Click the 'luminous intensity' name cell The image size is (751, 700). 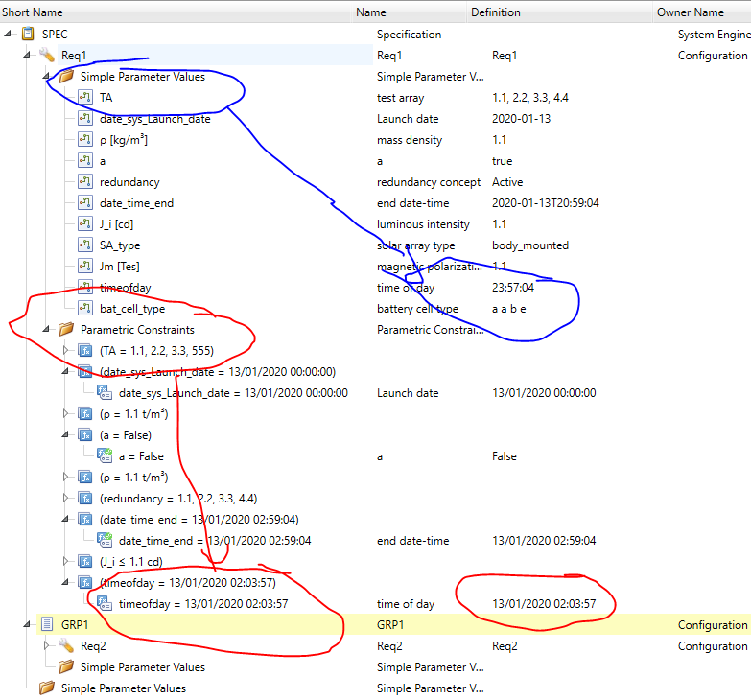(x=423, y=224)
